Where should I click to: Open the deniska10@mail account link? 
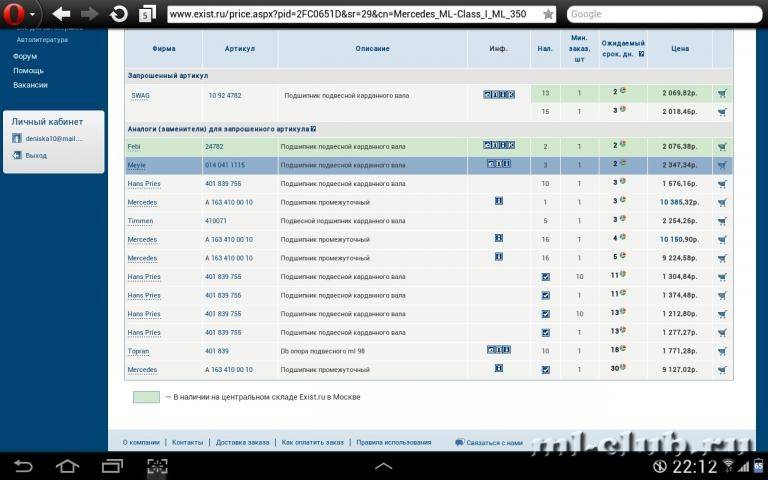click(x=54, y=139)
